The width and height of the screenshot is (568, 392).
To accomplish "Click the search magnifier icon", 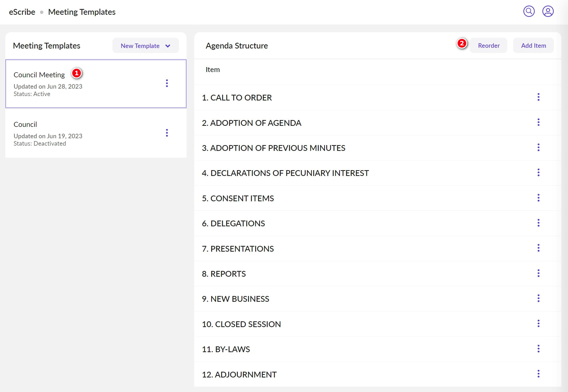I will [529, 11].
